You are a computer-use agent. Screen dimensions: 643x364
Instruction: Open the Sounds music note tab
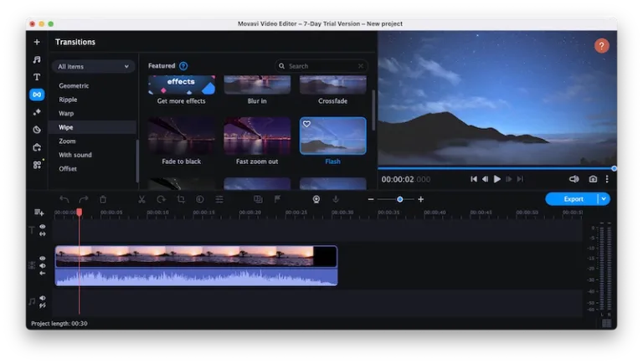point(37,59)
